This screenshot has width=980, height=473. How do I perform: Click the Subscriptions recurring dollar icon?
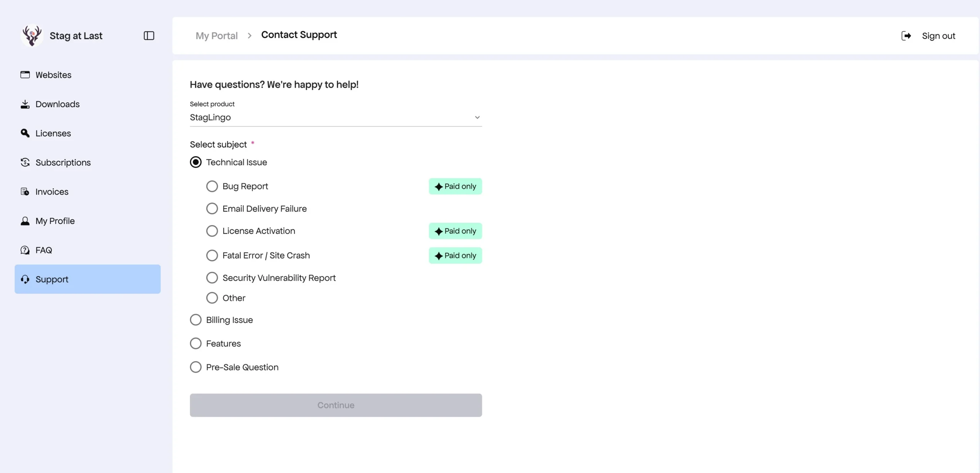25,162
